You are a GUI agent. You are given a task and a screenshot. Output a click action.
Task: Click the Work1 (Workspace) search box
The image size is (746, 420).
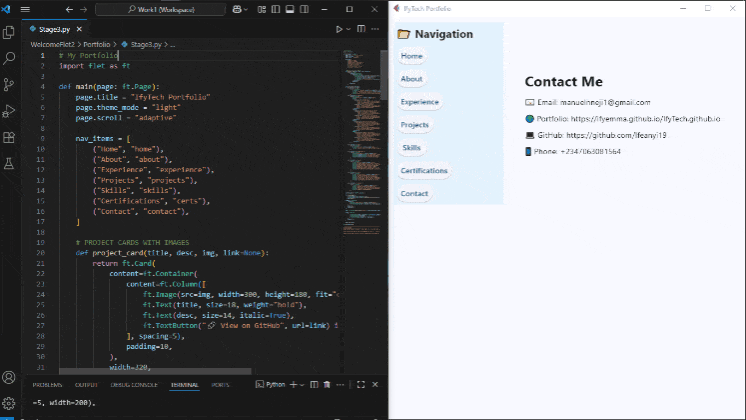[x=160, y=9]
